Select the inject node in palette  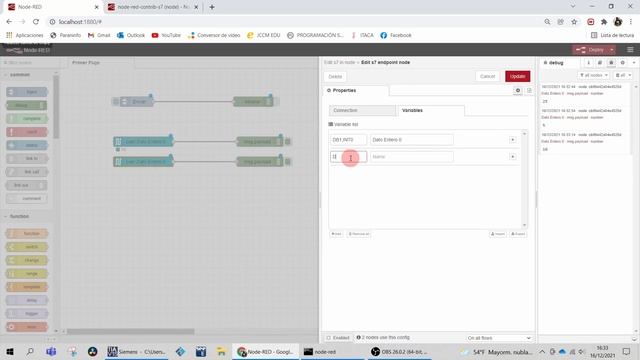click(27, 92)
